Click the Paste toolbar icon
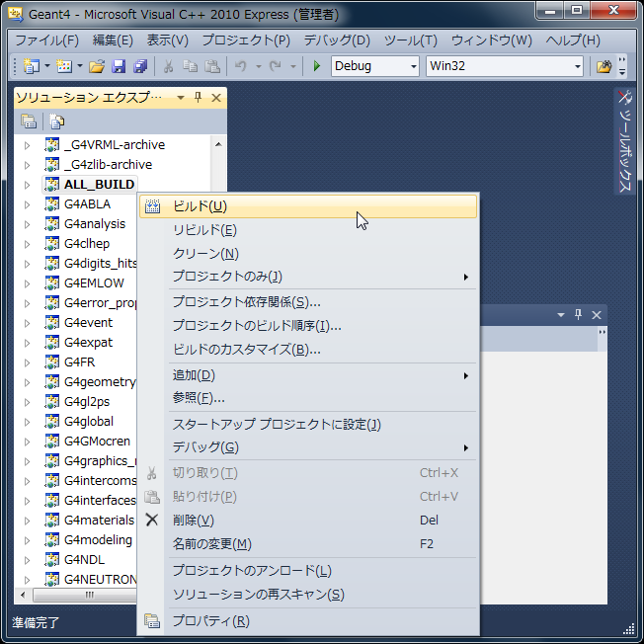 coord(212,66)
